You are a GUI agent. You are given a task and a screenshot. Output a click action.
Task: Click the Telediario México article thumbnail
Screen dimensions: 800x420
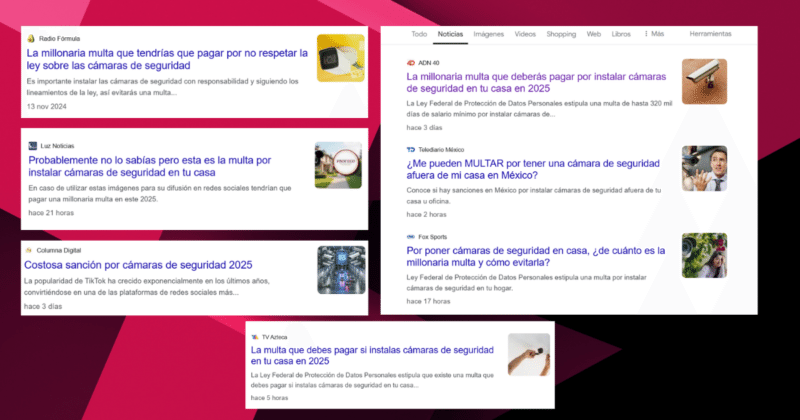coord(705,168)
